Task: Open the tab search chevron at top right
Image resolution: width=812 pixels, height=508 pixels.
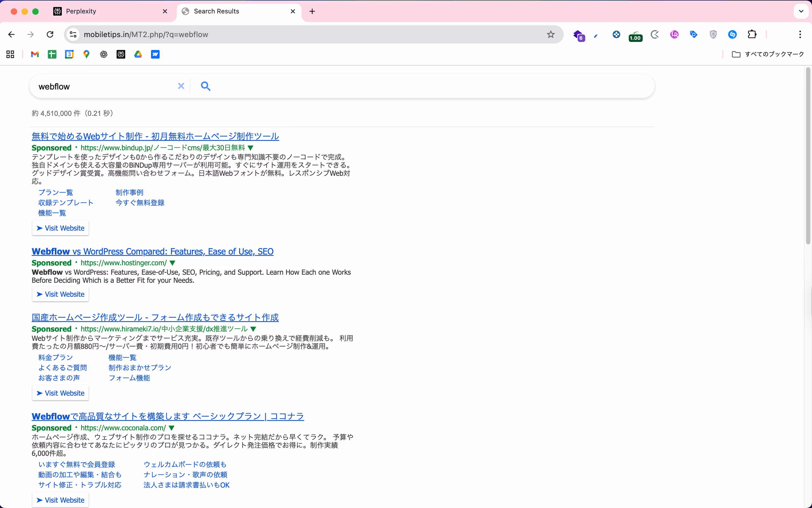Action: (x=801, y=11)
